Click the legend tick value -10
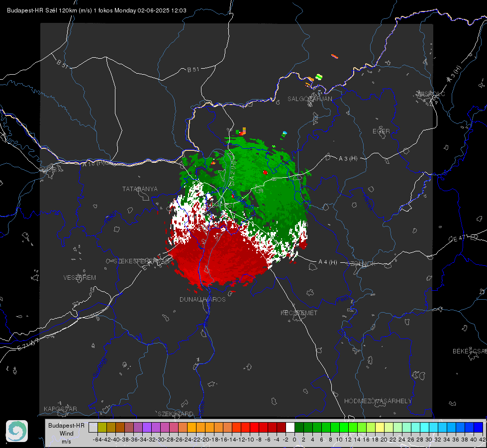Image resolution: width=487 pixels, height=448 pixels. (250, 440)
